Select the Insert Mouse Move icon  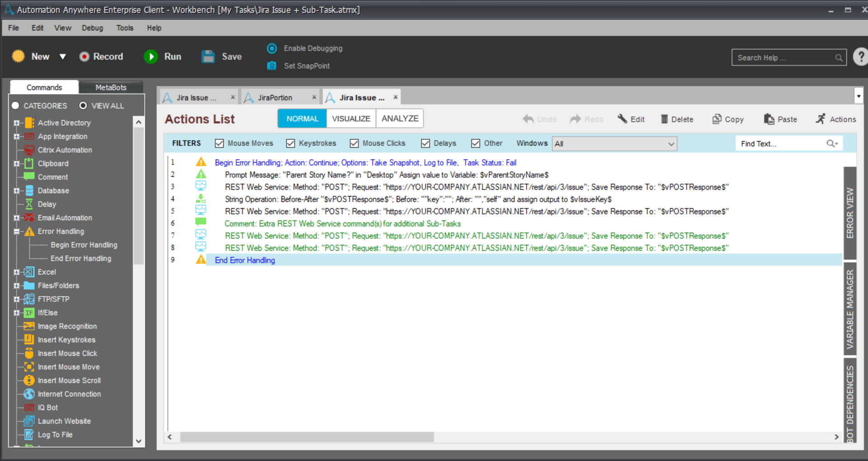29,367
